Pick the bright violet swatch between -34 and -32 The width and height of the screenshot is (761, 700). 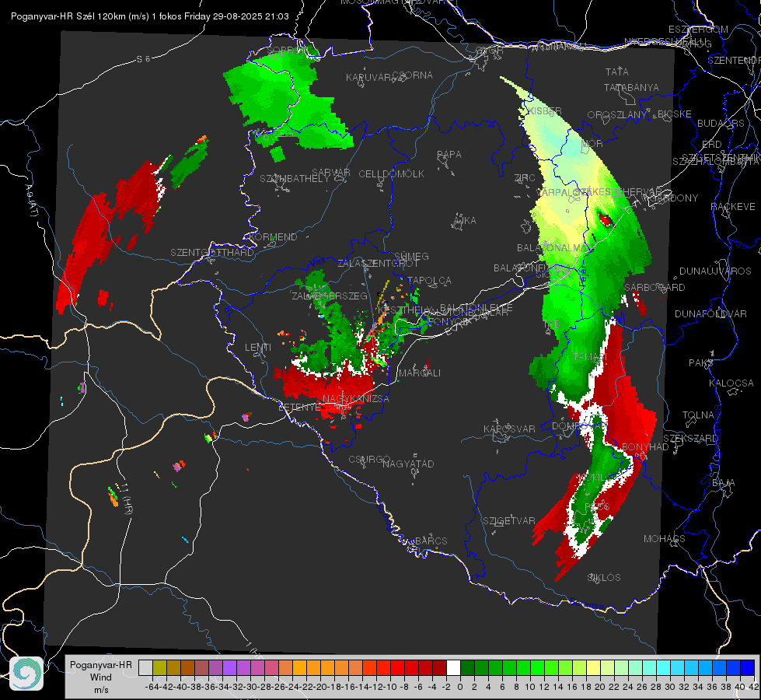coord(229,667)
